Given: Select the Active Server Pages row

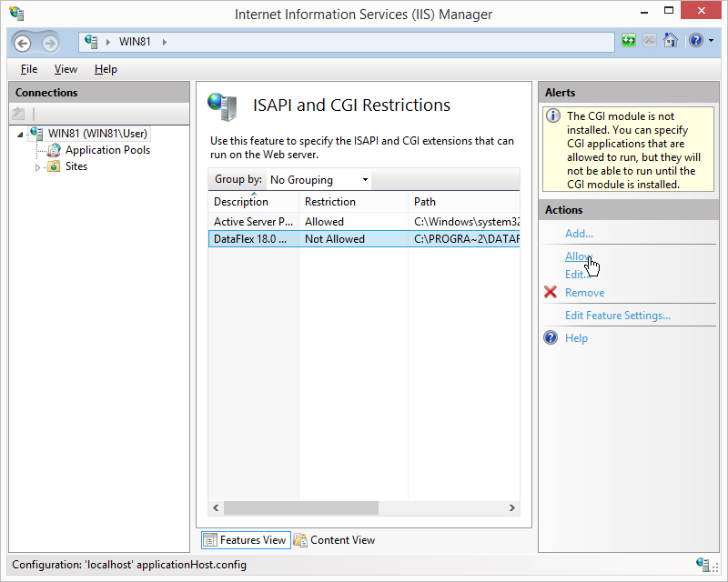Looking at the screenshot, I should click(x=363, y=222).
